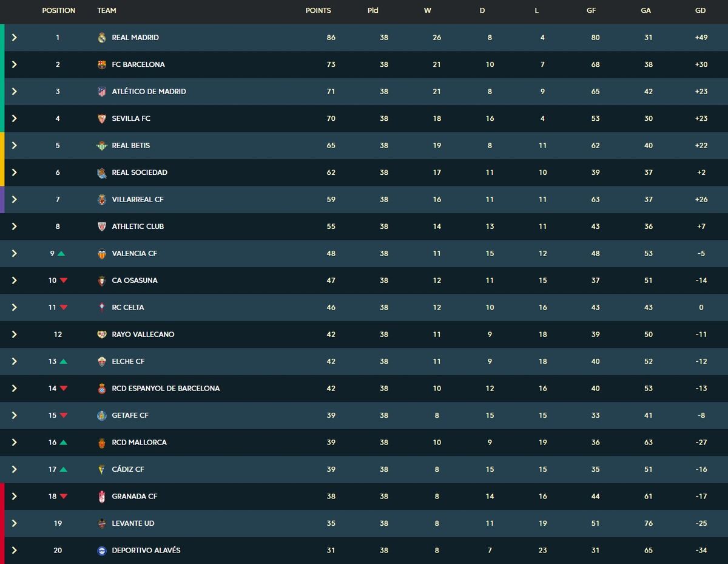Open the RCD Espanyol de Barcelona link

click(166, 389)
